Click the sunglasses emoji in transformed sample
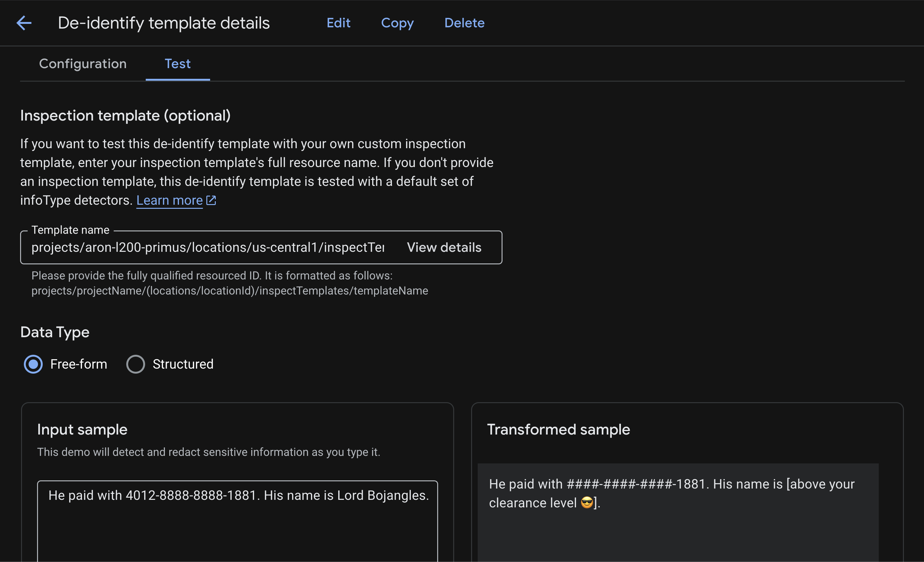 (x=587, y=502)
